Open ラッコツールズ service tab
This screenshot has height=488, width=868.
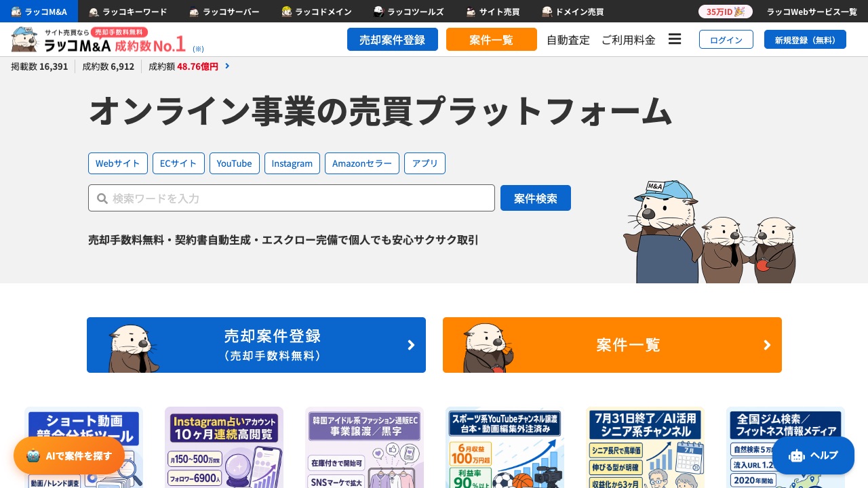pyautogui.click(x=408, y=12)
